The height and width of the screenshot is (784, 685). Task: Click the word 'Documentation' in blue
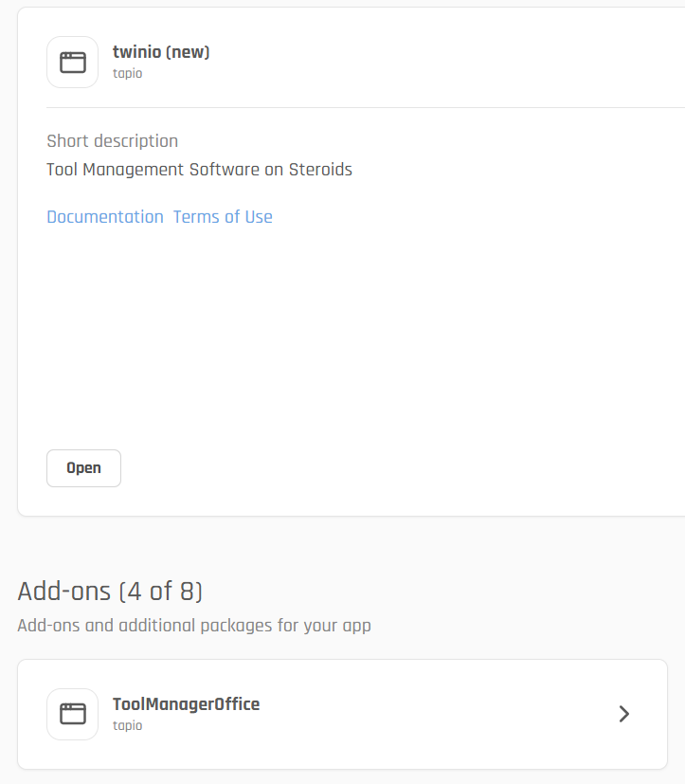point(105,217)
